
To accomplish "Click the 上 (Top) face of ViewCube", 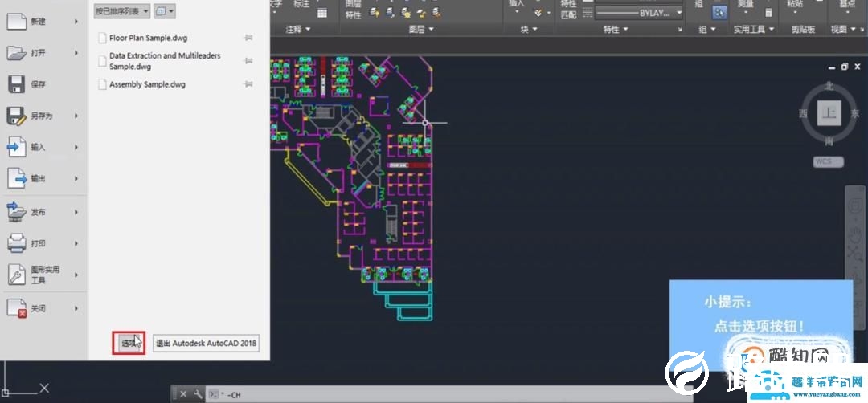I will pyautogui.click(x=829, y=113).
